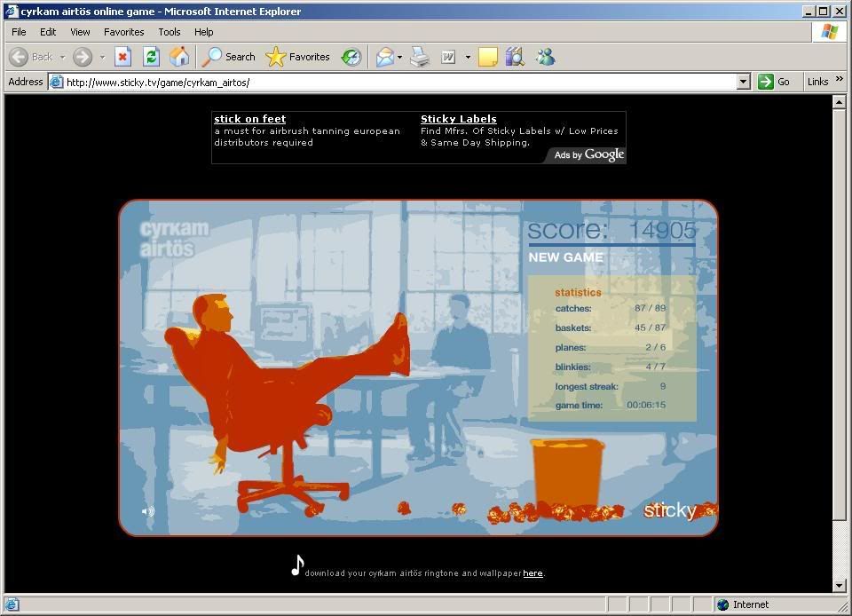This screenshot has width=852, height=616.
Task: Click the 'cyrkam airtös' game logo
Action: (174, 239)
